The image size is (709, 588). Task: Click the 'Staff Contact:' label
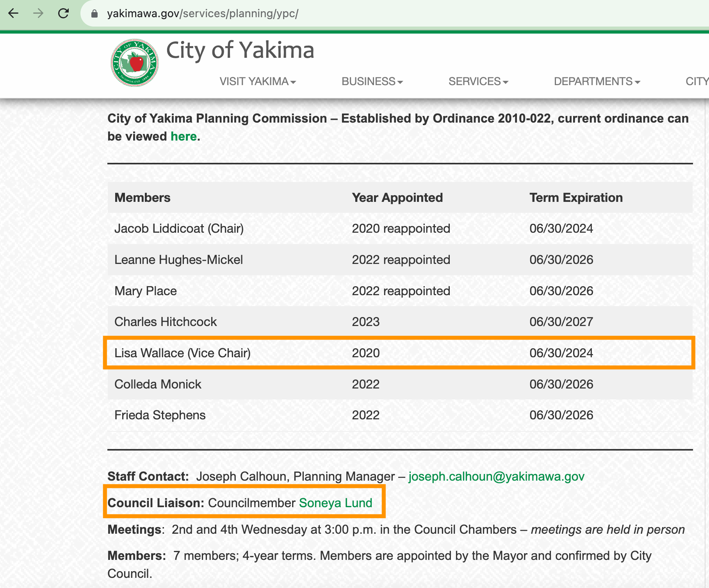coord(148,476)
